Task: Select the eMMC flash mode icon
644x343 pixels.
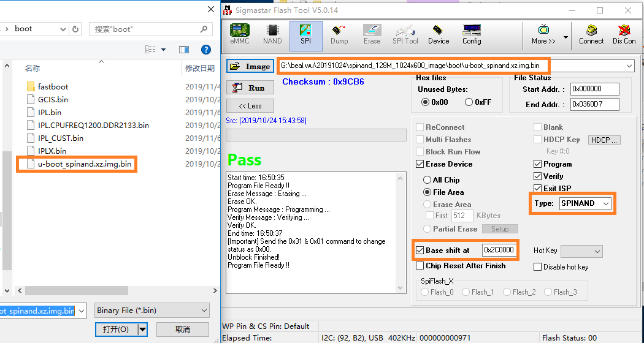Action: click(239, 34)
